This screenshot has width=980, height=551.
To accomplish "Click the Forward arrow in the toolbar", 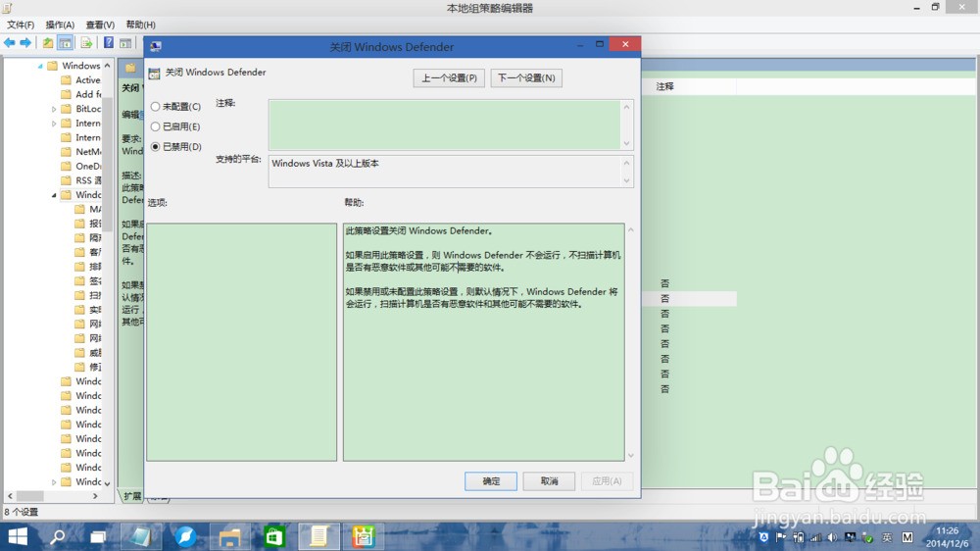I will coord(24,43).
